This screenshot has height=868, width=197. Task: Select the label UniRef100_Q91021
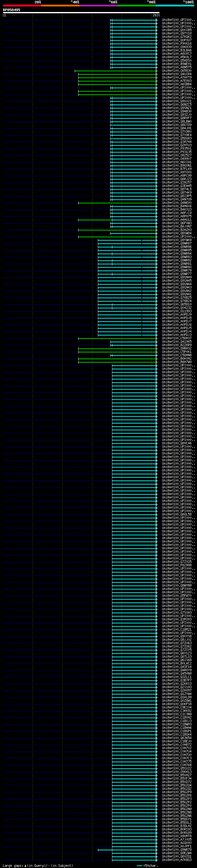(x=176, y=101)
